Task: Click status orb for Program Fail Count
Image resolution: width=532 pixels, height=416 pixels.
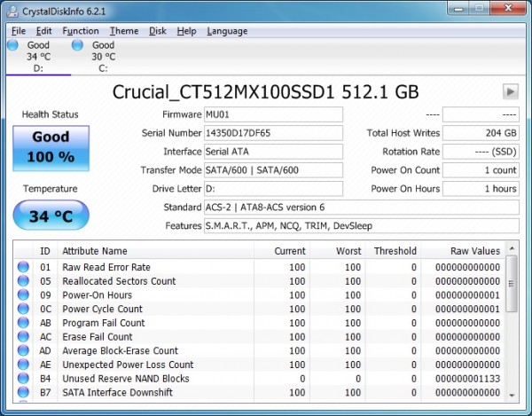Action: click(x=23, y=322)
